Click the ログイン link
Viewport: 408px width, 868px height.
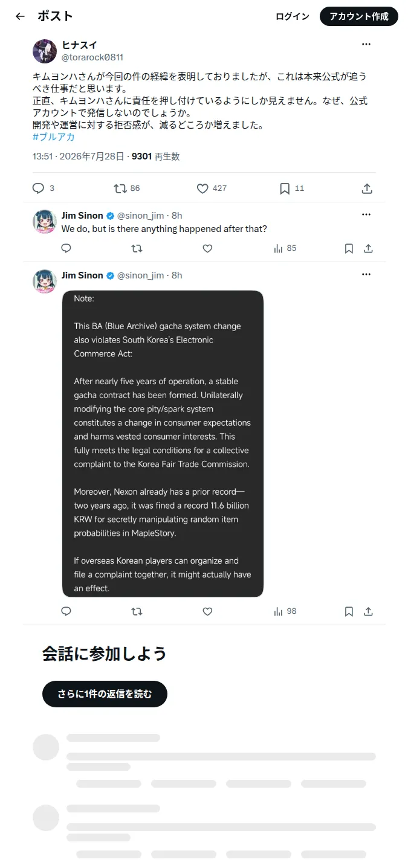tap(293, 16)
